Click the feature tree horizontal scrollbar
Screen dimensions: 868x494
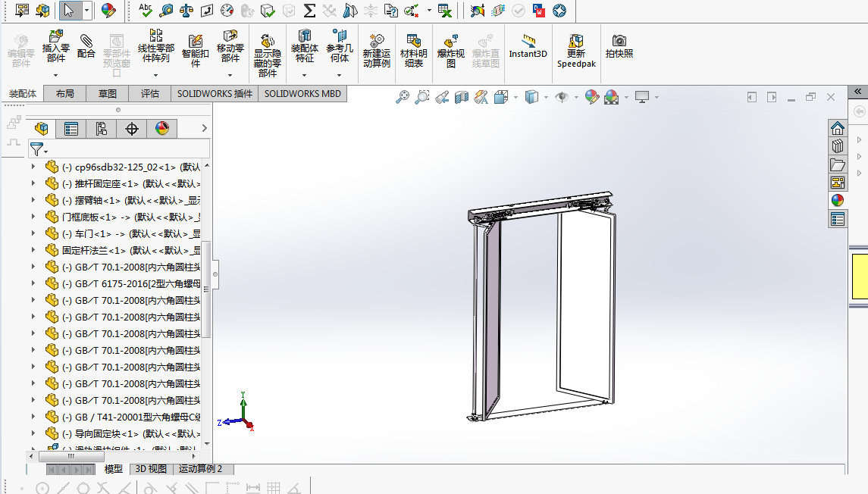pos(71,456)
